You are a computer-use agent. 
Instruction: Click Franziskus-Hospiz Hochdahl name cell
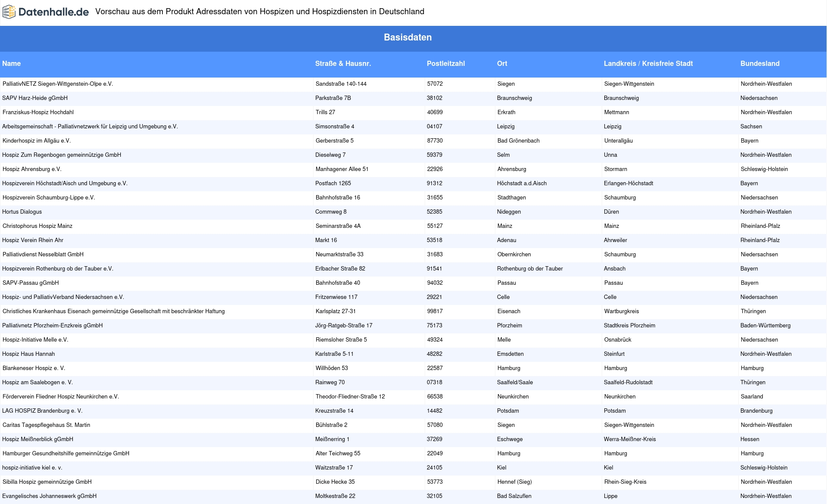[x=38, y=112]
